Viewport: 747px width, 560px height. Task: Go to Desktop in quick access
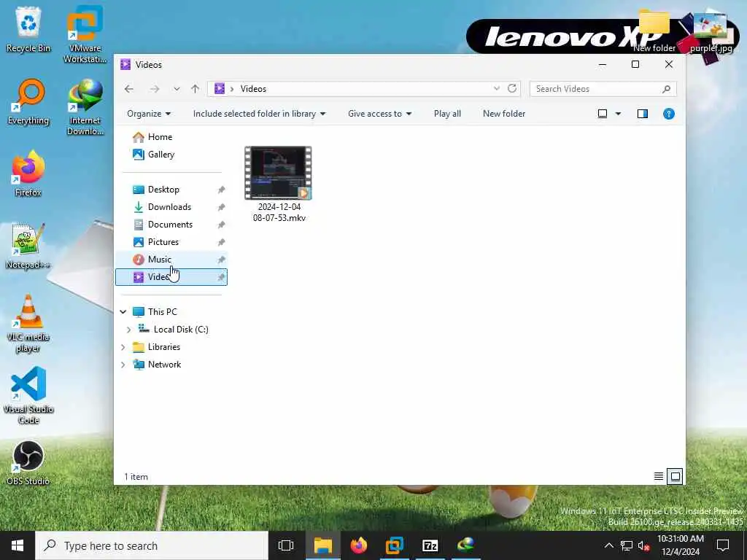pyautogui.click(x=163, y=190)
